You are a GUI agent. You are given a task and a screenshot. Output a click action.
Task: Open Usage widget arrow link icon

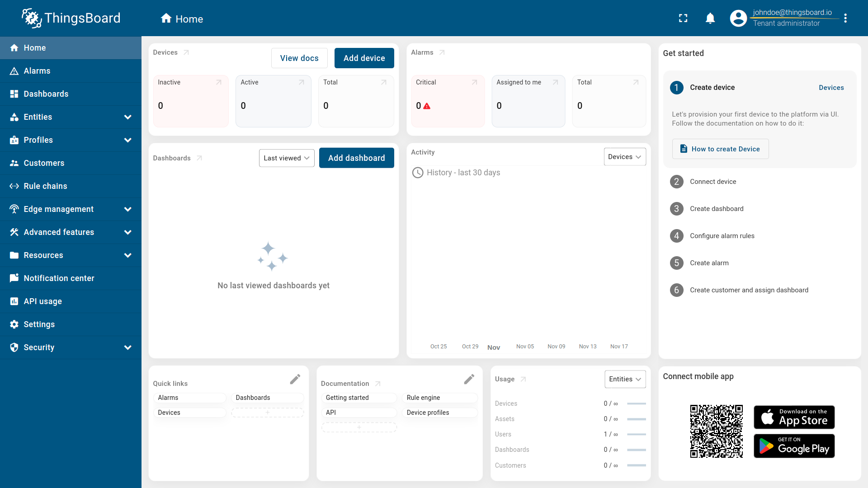(x=523, y=379)
